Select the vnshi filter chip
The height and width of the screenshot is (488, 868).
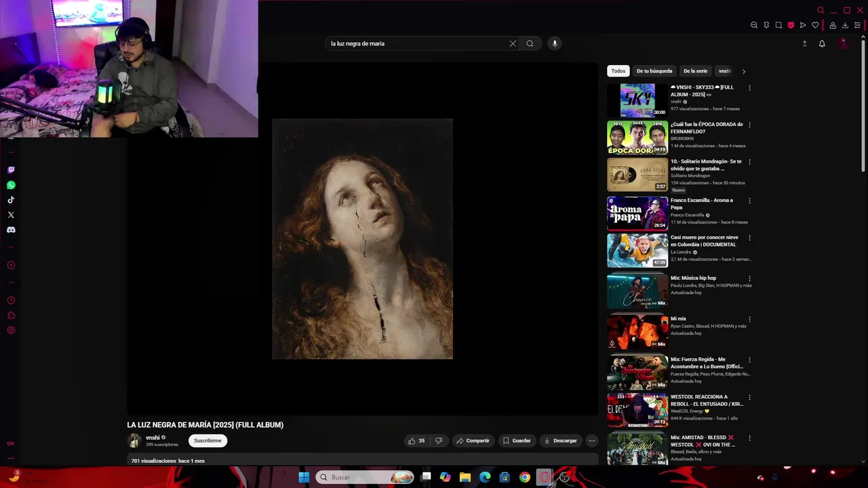click(x=725, y=71)
